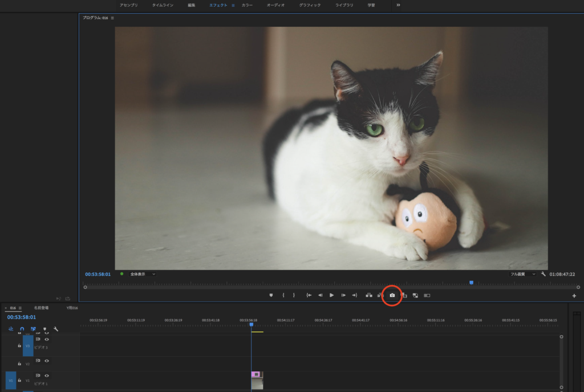Screen dimensions: 584x392
Task: Click Step Forward one frame button
Action: click(x=343, y=295)
